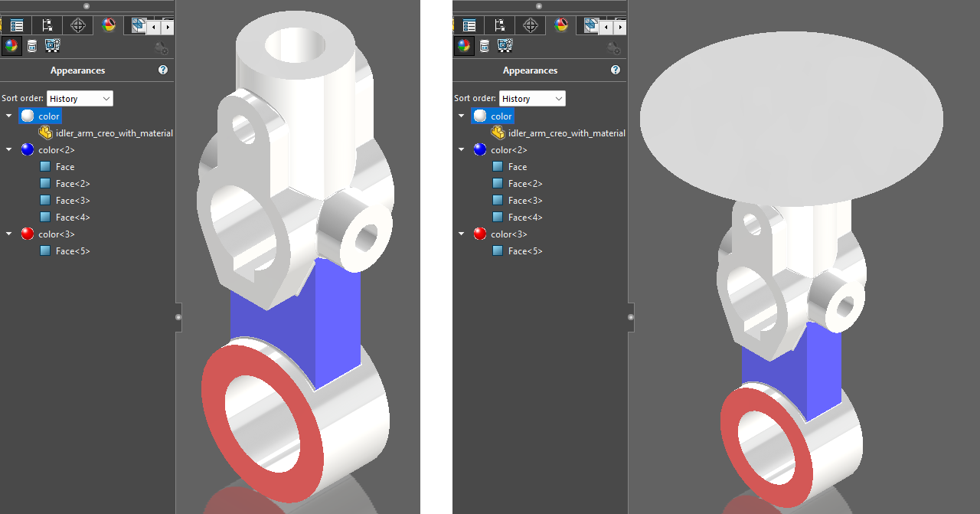Click View Appearances icon in right window
Viewport: 980px width, 514px height.
click(464, 45)
